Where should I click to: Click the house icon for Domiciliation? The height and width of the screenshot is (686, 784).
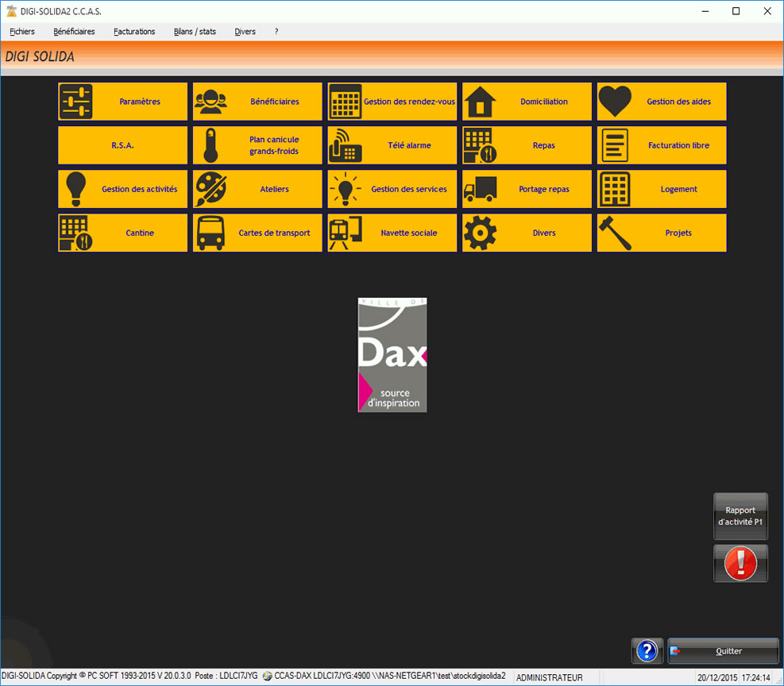(480, 102)
